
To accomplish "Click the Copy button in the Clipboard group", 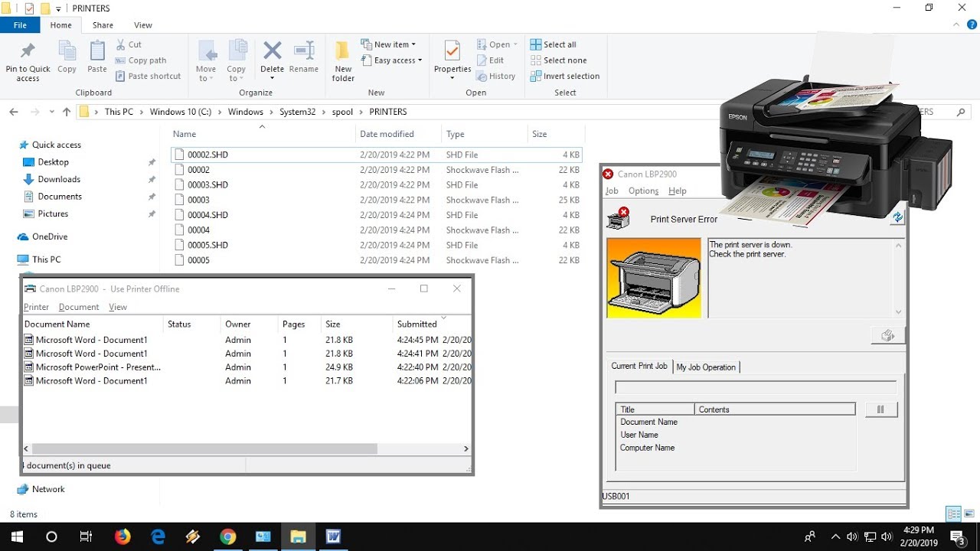I will pos(67,58).
